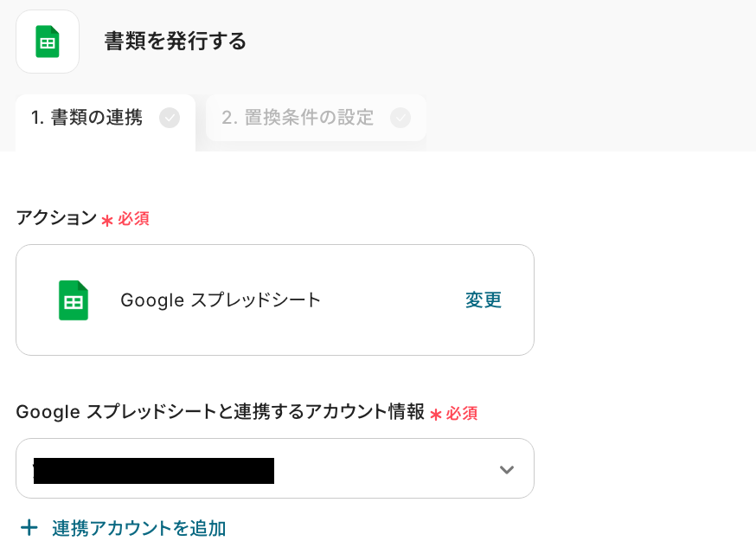756x554 pixels.
Task: Click the checkmark icon beside 置換条件の設定
Action: 400,118
